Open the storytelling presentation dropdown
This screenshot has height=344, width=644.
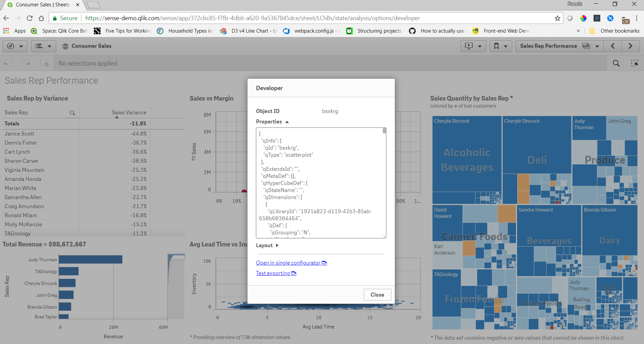(473, 46)
